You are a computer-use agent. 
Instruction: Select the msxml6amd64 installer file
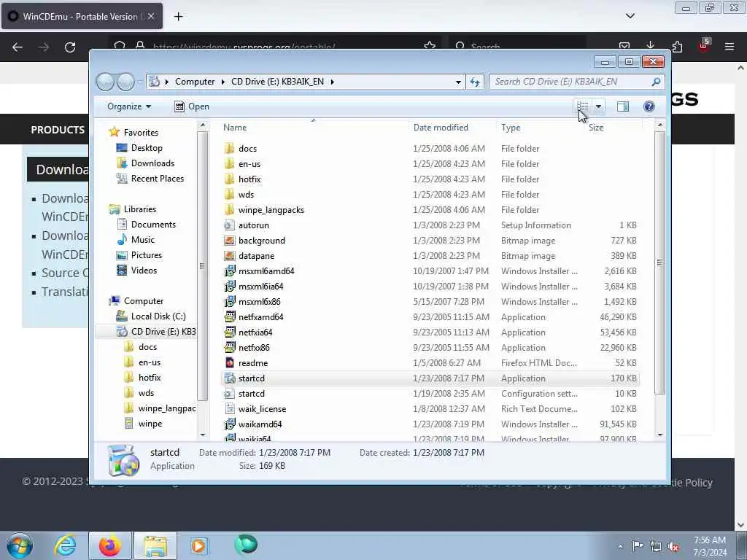[431, 271]
